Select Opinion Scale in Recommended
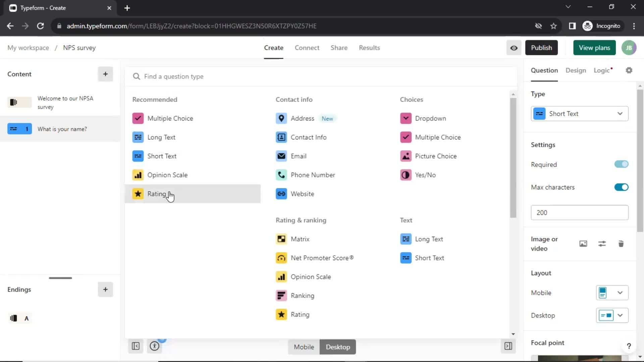Screen dimensions: 644x362 (x=160, y=175)
